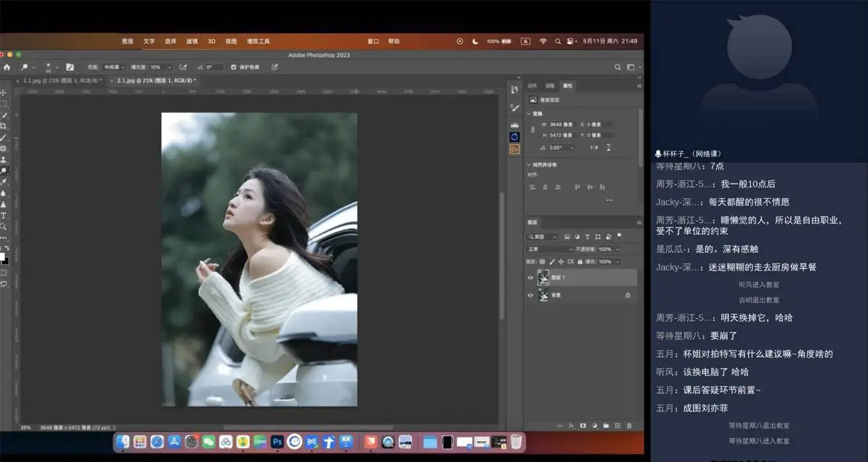
Task: Open the fx layer style menu
Action: click(571, 425)
